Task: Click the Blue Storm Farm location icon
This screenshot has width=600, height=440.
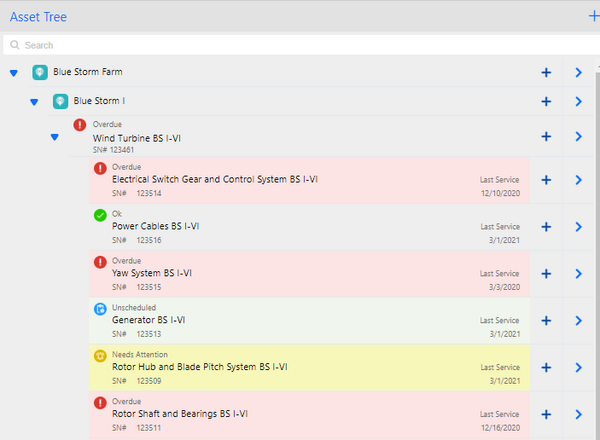Action: coord(40,72)
